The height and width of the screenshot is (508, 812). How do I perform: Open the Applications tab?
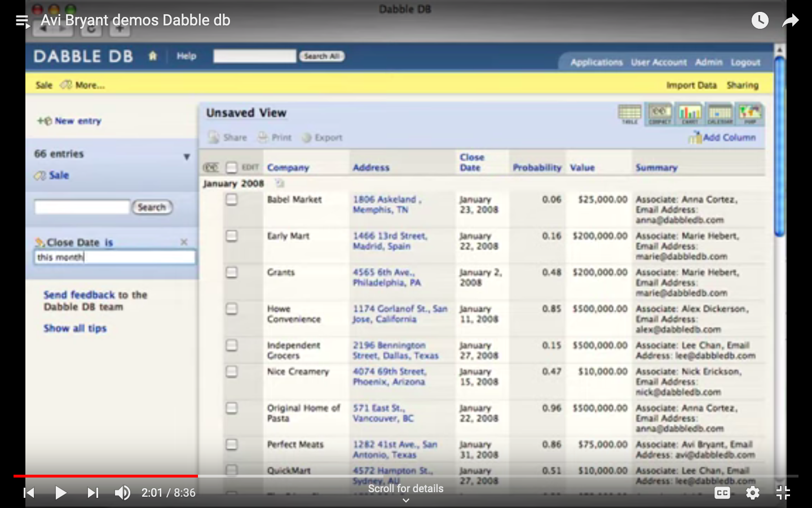pos(597,62)
